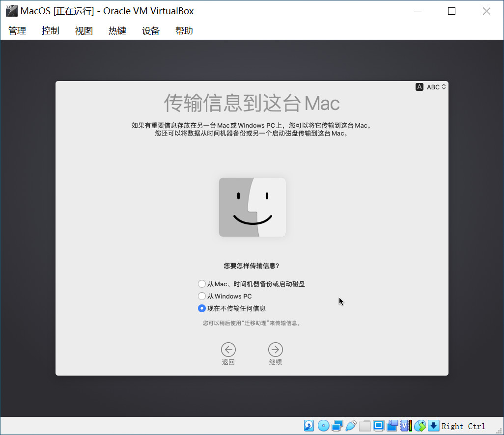Viewport: 504px width, 435px height.
Task: Click the display settings status icon
Action: 379,426
